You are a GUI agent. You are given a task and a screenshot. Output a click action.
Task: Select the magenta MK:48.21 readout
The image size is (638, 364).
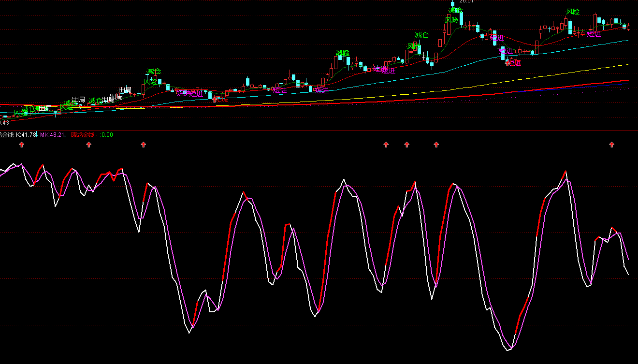pos(51,135)
